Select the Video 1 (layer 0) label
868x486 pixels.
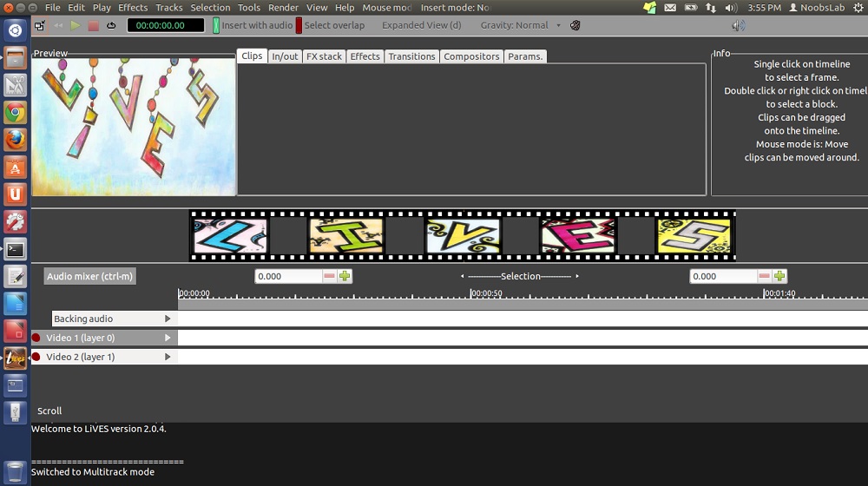(81, 338)
